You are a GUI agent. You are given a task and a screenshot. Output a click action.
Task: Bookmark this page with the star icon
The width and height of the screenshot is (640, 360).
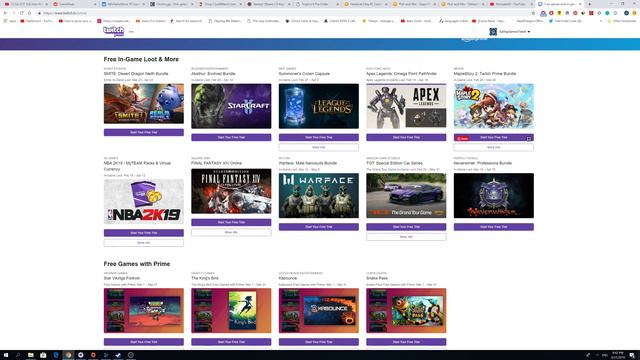(533, 13)
